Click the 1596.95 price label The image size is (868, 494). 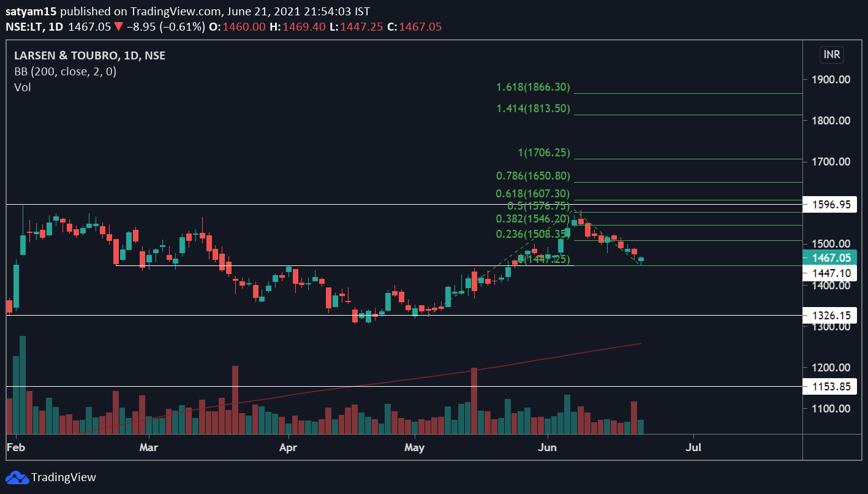coord(830,205)
